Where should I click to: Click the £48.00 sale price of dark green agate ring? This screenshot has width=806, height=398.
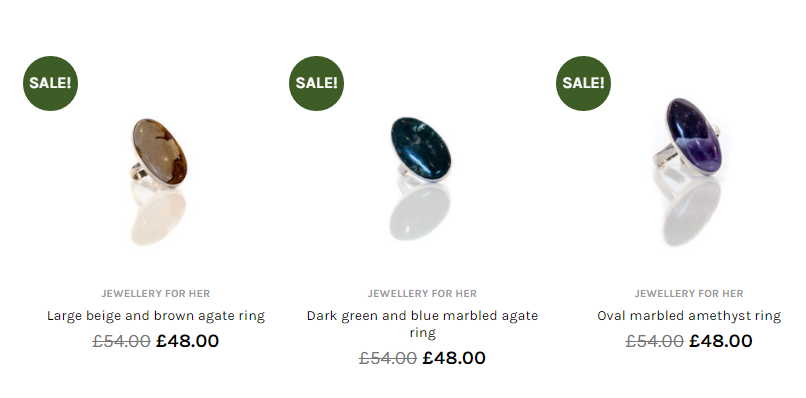click(454, 358)
